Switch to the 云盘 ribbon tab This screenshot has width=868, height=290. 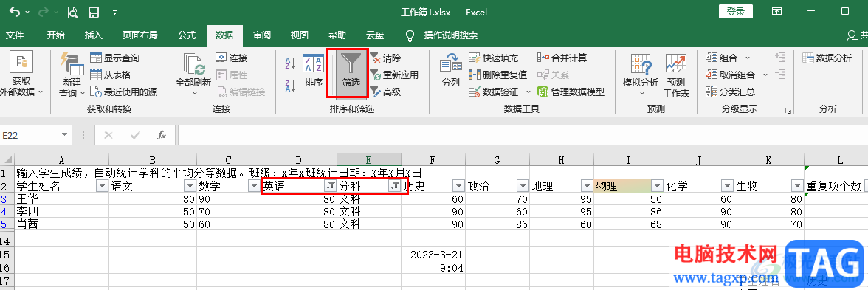tap(375, 35)
